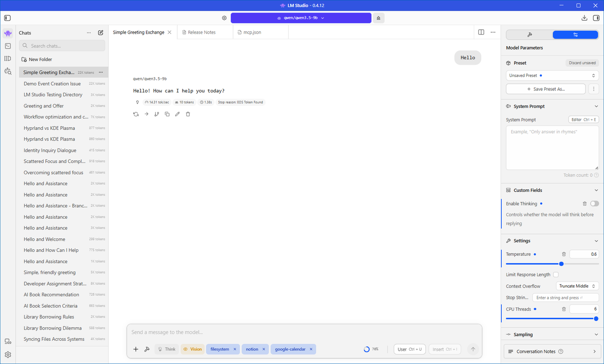Collapse the Settings section
The height and width of the screenshot is (364, 604).
coord(596,241)
